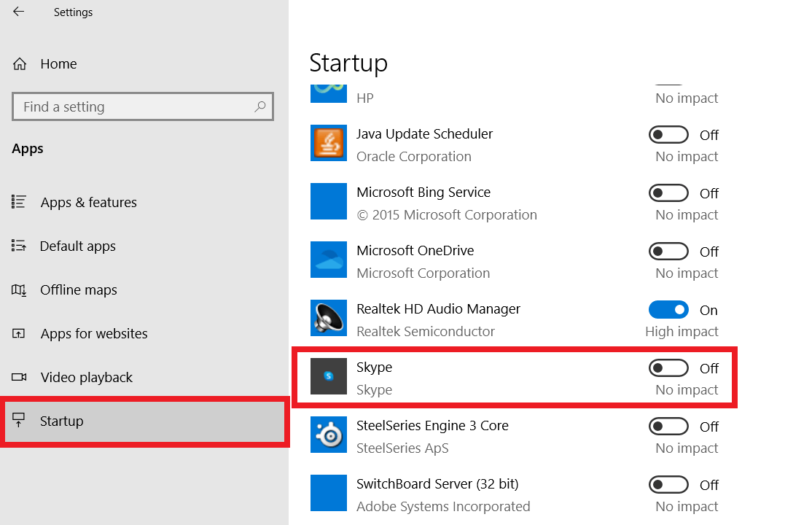Click the Realtek HD Audio Manager name

point(438,309)
